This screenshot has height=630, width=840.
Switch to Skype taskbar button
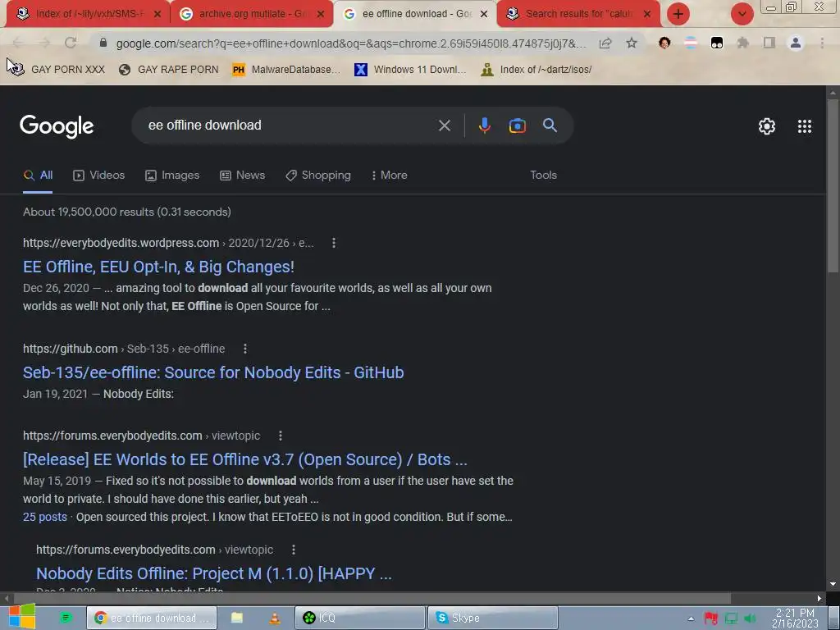click(x=492, y=618)
